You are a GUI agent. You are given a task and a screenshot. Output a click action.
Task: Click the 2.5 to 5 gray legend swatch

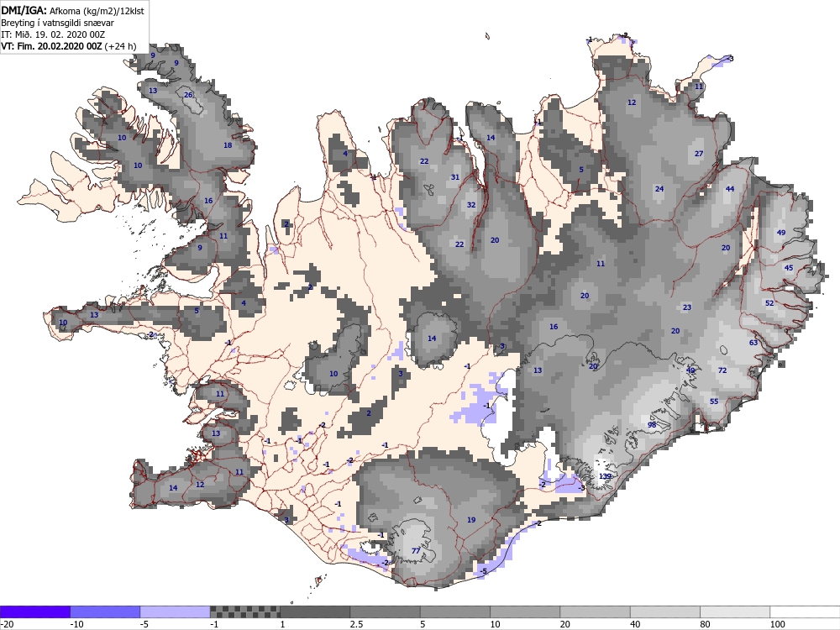coord(386,612)
